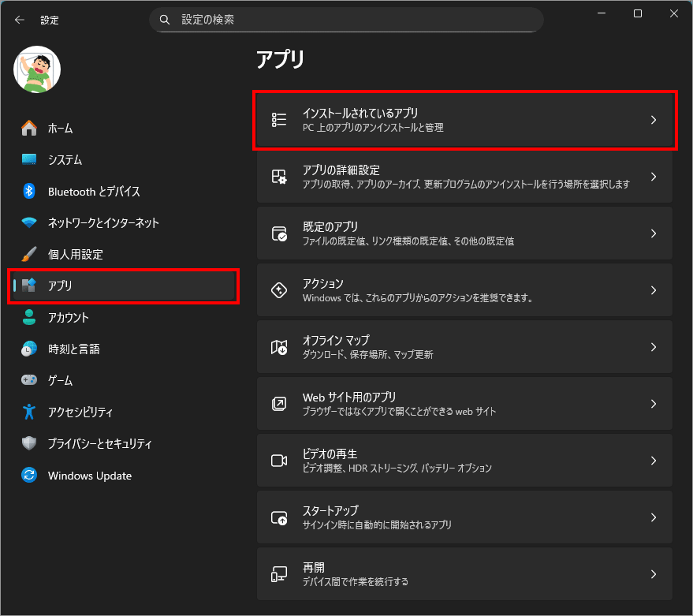
Task: Click the ゲーム controller icon
Action: 29,380
